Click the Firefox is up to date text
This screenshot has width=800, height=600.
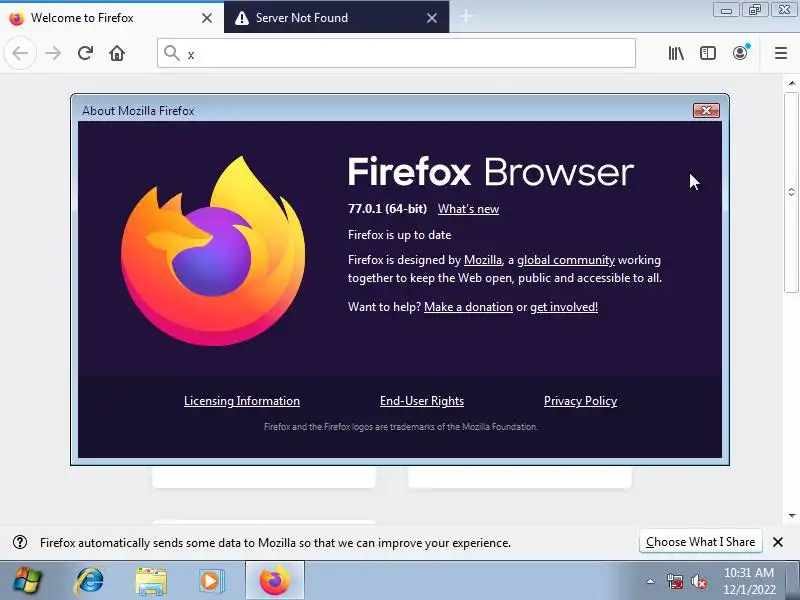point(399,235)
